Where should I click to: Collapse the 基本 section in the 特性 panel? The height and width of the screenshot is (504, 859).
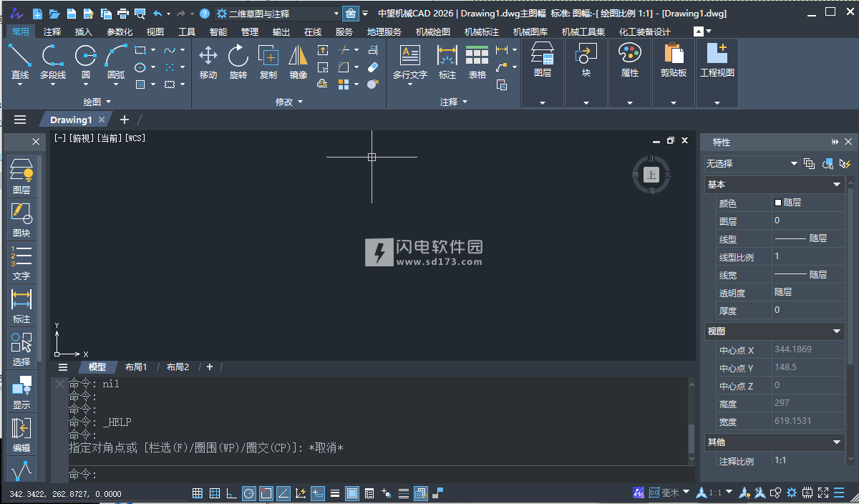[x=837, y=185]
